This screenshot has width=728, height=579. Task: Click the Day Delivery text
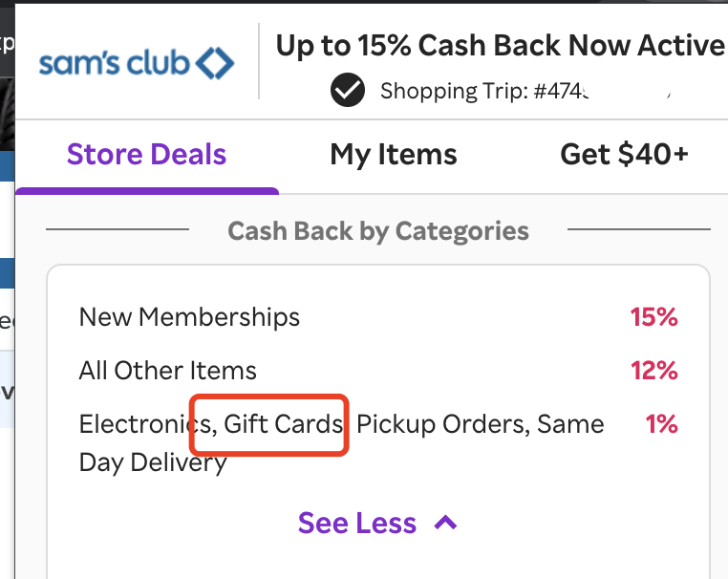(153, 463)
